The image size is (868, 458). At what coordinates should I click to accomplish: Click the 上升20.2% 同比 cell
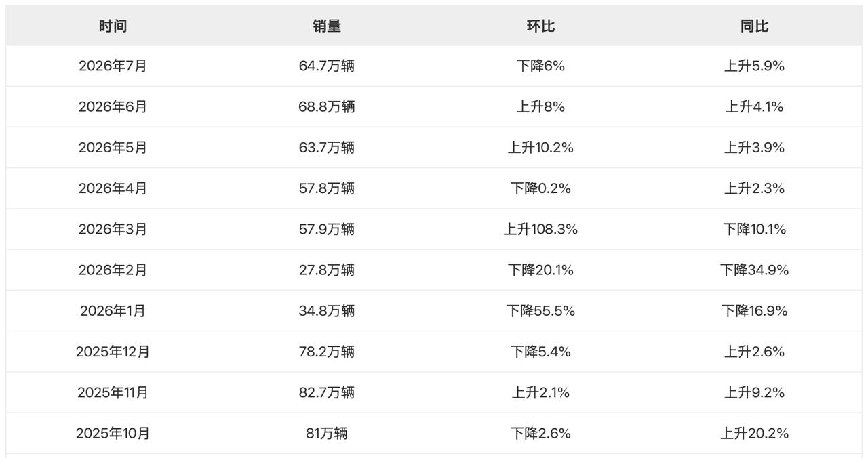[755, 433]
